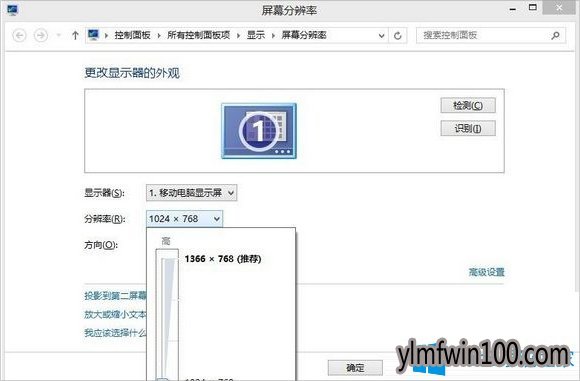
Task: Open 所有控制面板项 breadcrumb item
Action: pyautogui.click(x=199, y=35)
